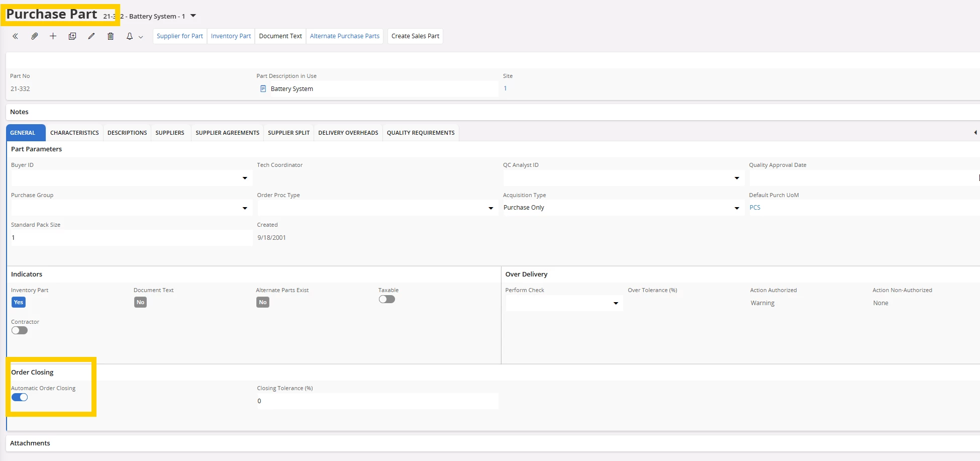Screen dimensions: 980x461
Task: Click the Closing Tolerance (%) input field
Action: tap(377, 401)
